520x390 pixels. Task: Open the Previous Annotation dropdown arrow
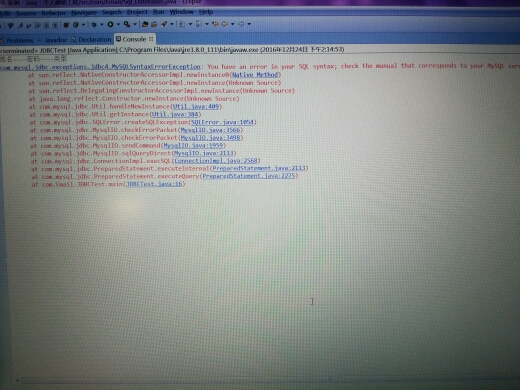click(207, 24)
